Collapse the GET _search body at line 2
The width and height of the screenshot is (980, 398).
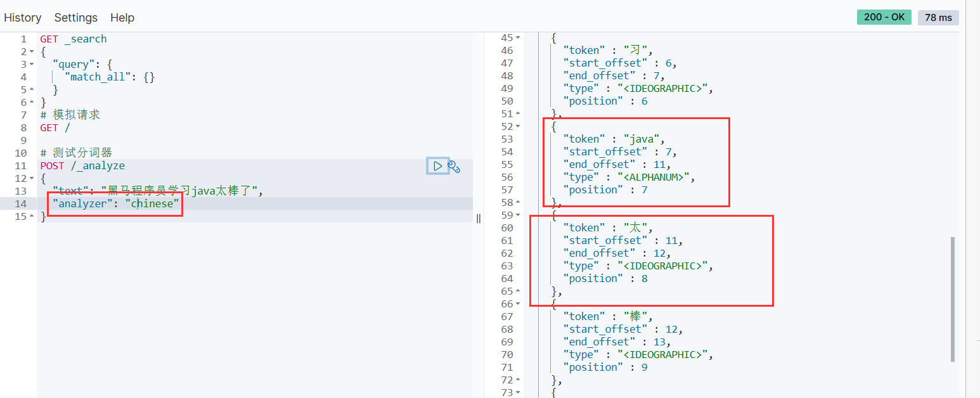[x=32, y=51]
